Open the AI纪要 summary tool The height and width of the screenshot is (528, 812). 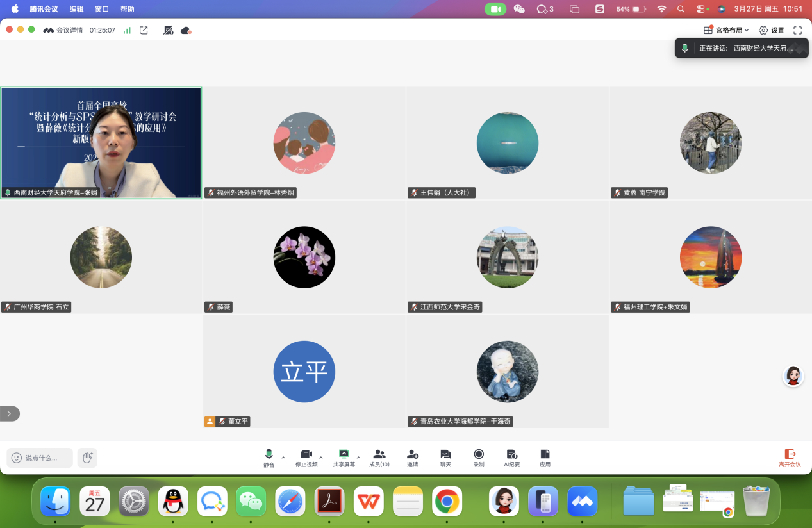point(511,458)
